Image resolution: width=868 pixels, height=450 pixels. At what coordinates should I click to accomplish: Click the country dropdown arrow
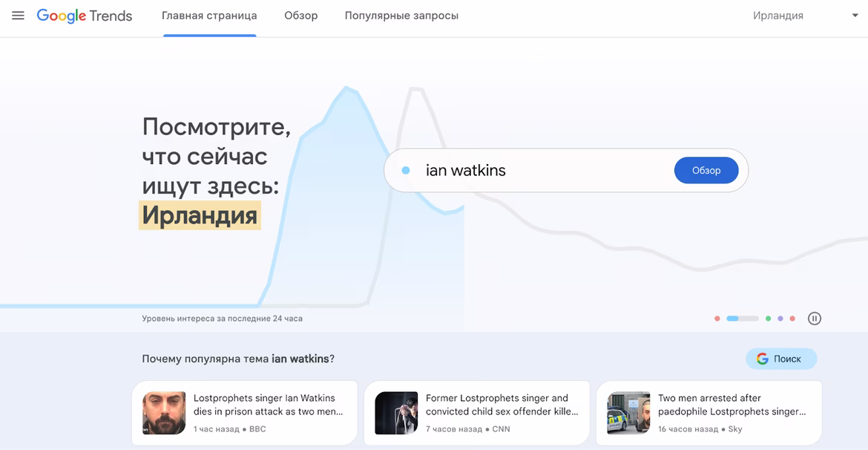pos(855,16)
